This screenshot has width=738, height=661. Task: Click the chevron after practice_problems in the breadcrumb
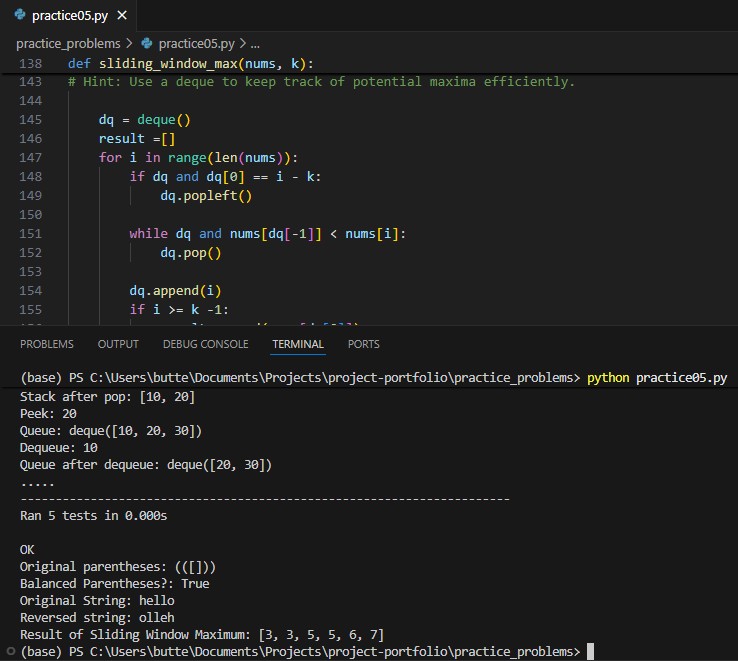click(x=129, y=43)
